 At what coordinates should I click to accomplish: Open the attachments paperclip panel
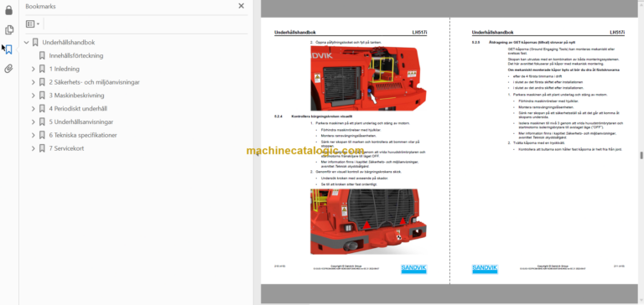tap(8, 69)
